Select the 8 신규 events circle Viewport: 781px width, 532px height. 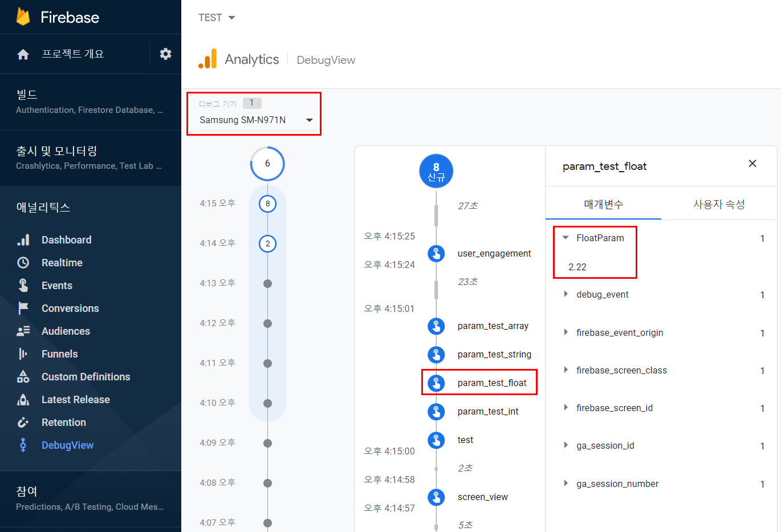[436, 171]
